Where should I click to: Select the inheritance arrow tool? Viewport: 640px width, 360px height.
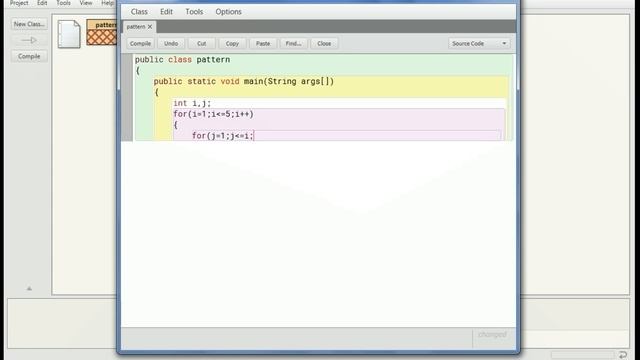pyautogui.click(x=29, y=40)
